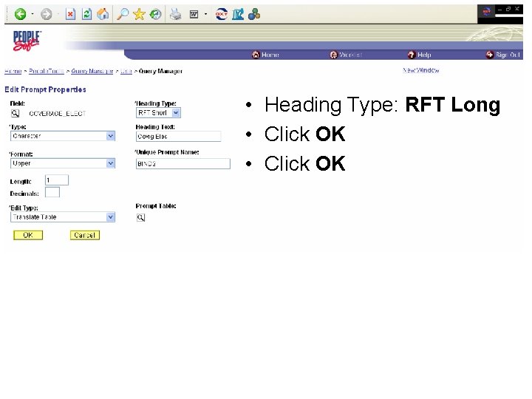Open the browser Home page icon
532x399 pixels.
pos(103,14)
